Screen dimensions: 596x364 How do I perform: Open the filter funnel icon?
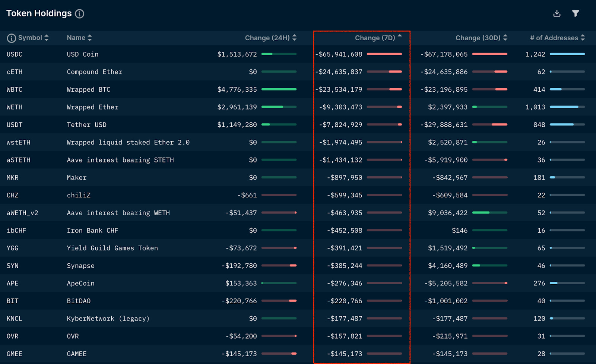(576, 13)
